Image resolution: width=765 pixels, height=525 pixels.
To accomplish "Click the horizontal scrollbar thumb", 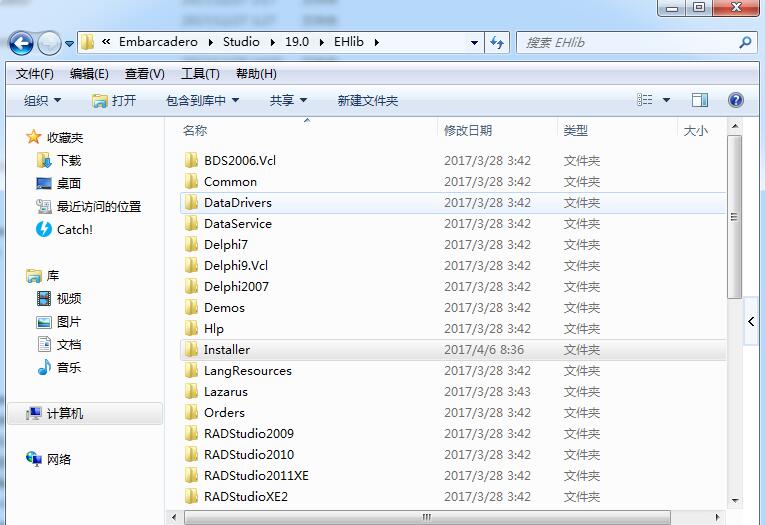I will [x=427, y=517].
